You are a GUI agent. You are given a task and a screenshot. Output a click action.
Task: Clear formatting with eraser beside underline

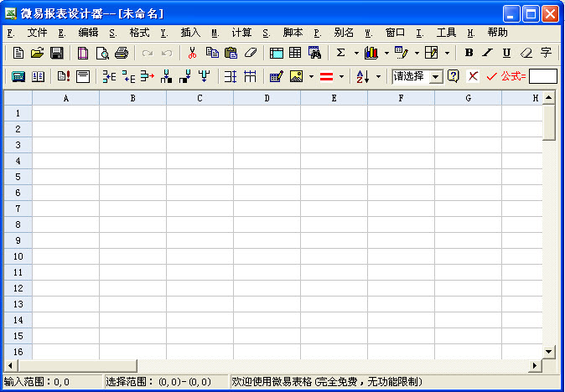click(x=526, y=53)
